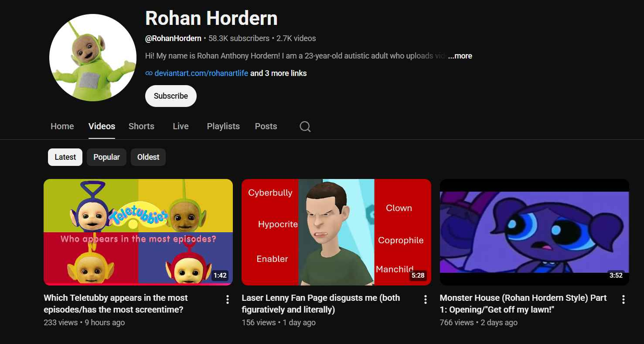Switch to the Videos tab
Screen dimensions: 644x344
[x=102, y=126]
